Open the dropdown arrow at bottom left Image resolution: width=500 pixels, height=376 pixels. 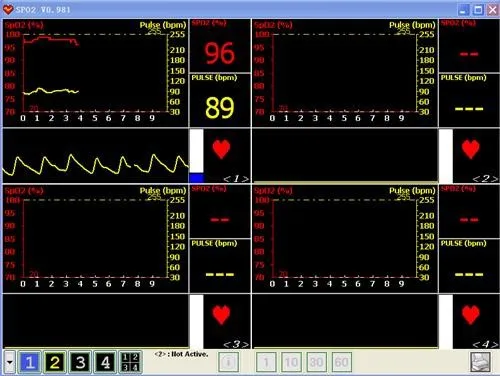[x=10, y=362]
